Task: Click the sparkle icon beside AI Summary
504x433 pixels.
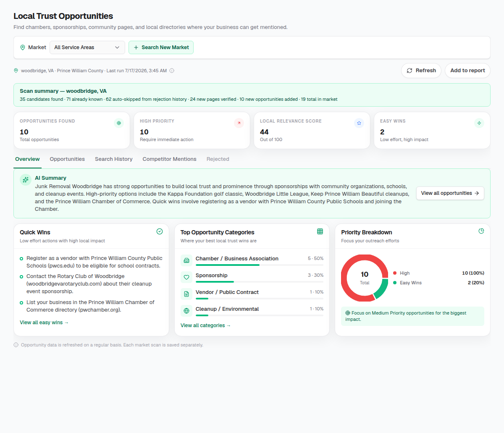Action: pos(26,180)
